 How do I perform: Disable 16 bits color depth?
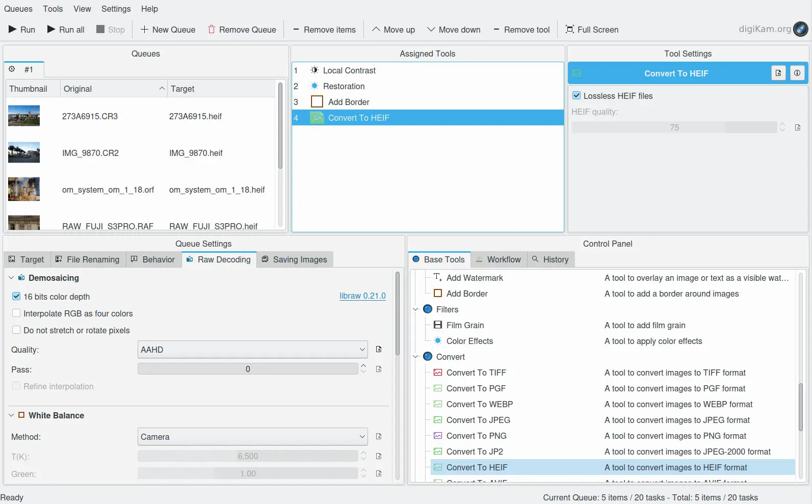click(16, 297)
